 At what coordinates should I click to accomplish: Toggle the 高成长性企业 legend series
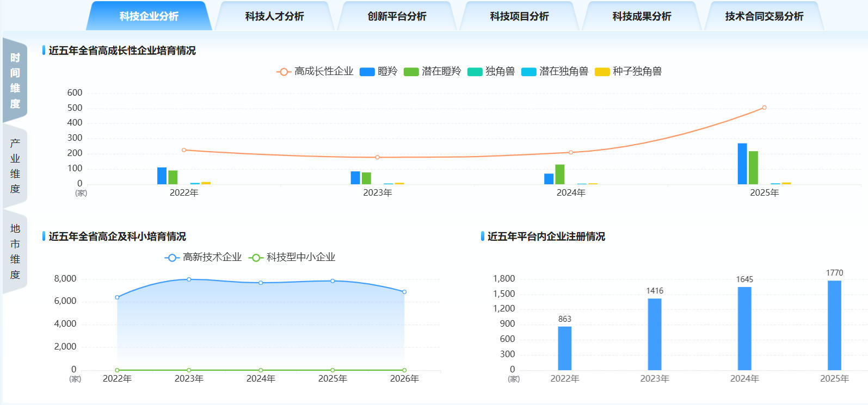click(315, 72)
